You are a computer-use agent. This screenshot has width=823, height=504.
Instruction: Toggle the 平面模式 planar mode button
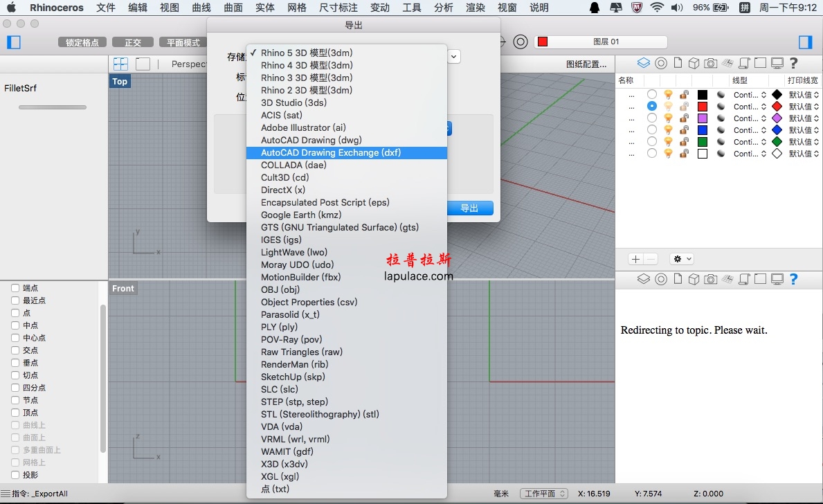click(183, 42)
